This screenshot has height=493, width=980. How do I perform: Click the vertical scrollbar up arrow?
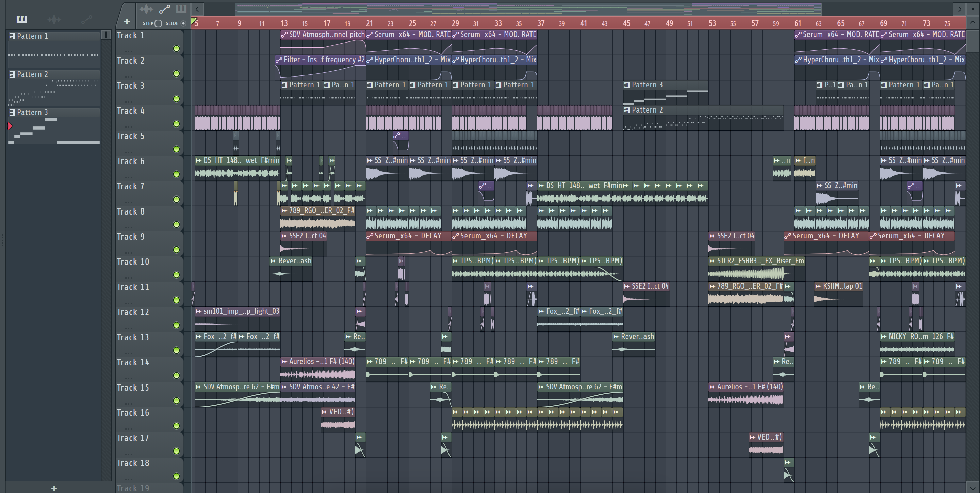pyautogui.click(x=973, y=22)
